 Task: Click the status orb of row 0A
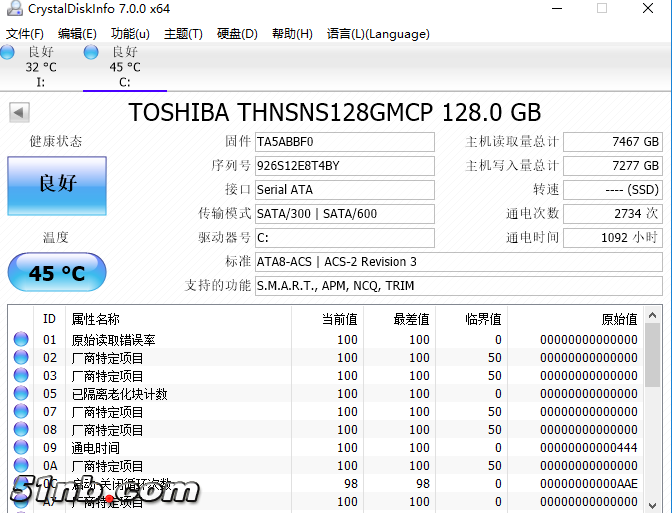coord(21,465)
